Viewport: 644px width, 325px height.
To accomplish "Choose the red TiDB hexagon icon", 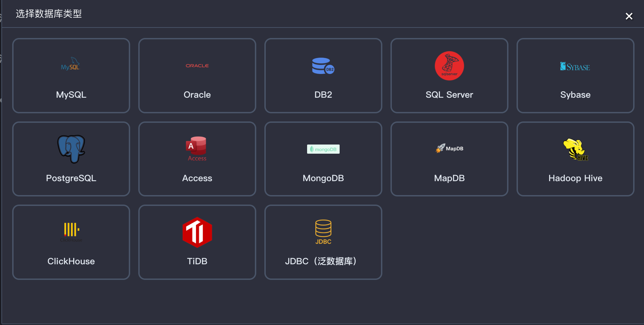I will tap(197, 232).
